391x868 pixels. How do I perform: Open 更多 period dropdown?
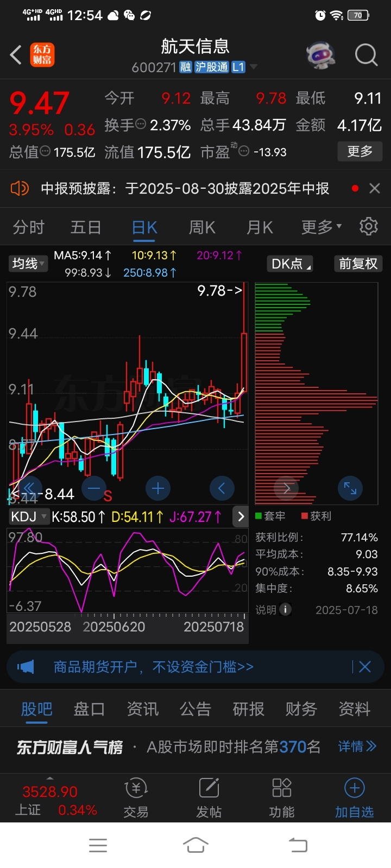(321, 227)
